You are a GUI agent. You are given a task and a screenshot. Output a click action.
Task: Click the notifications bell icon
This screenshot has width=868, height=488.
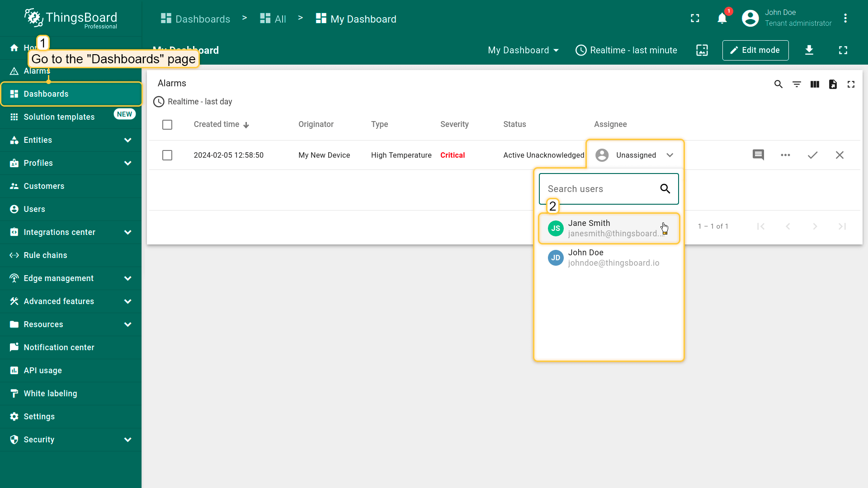[x=722, y=19]
